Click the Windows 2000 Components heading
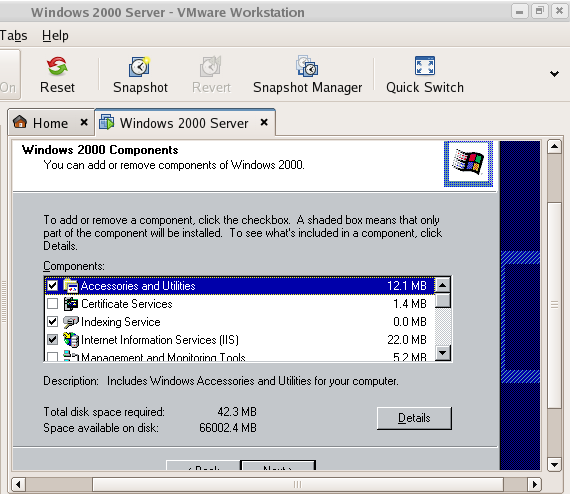 (x=100, y=150)
